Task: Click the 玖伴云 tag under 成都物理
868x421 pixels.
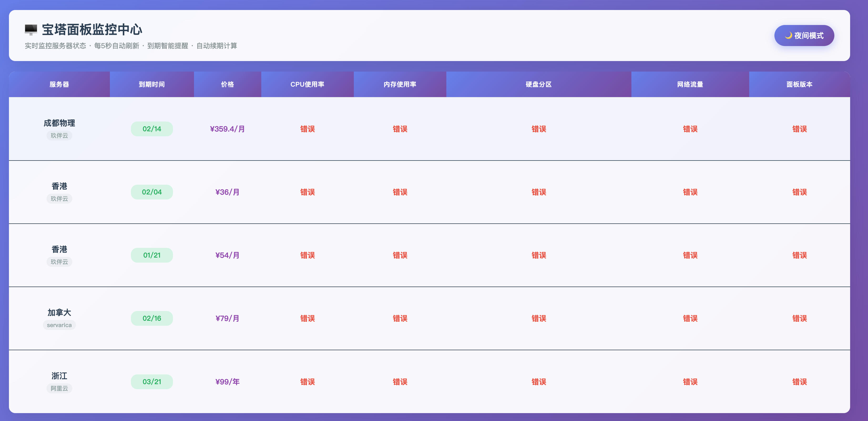Action: (x=59, y=135)
